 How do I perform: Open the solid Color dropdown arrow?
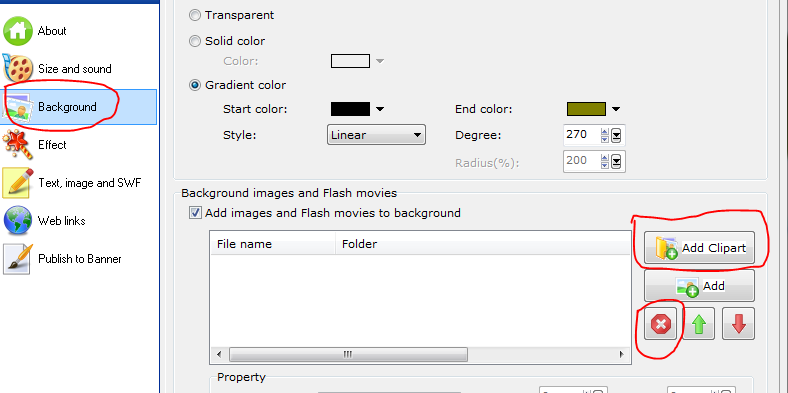380,61
